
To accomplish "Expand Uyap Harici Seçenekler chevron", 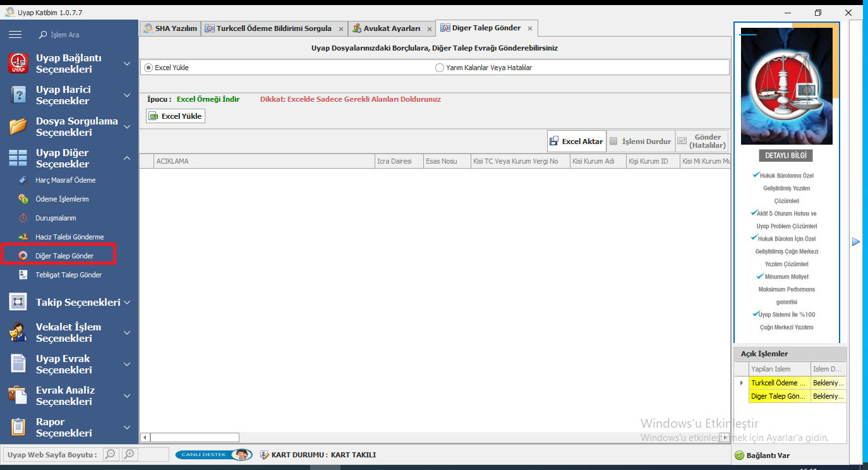I will click(x=127, y=95).
